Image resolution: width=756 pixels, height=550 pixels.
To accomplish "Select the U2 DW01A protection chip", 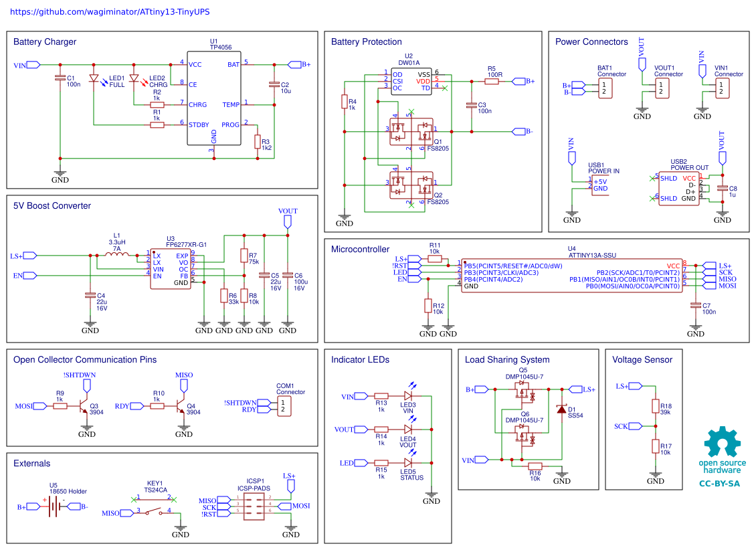I will 411,82.
